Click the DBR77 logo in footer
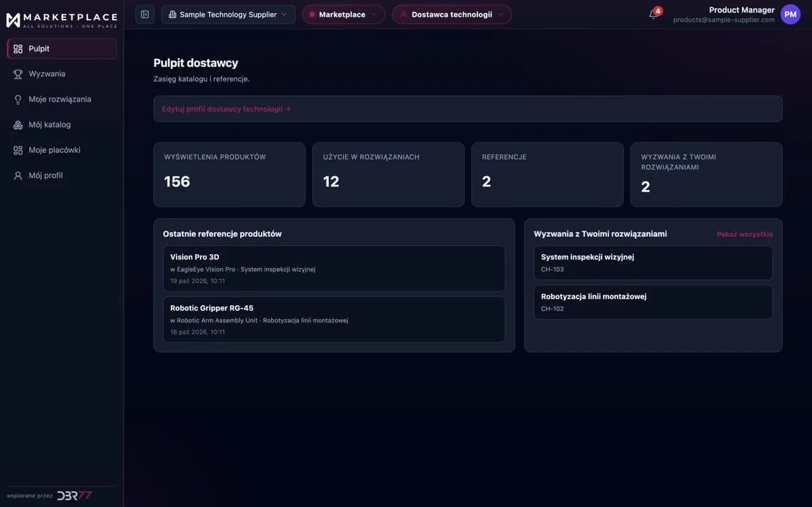Viewport: 812px width, 507px height. pyautogui.click(x=75, y=495)
